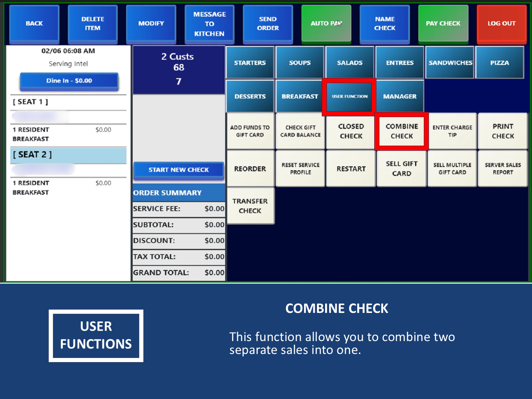Click the Name Check button
532x399 pixels.
385,23
